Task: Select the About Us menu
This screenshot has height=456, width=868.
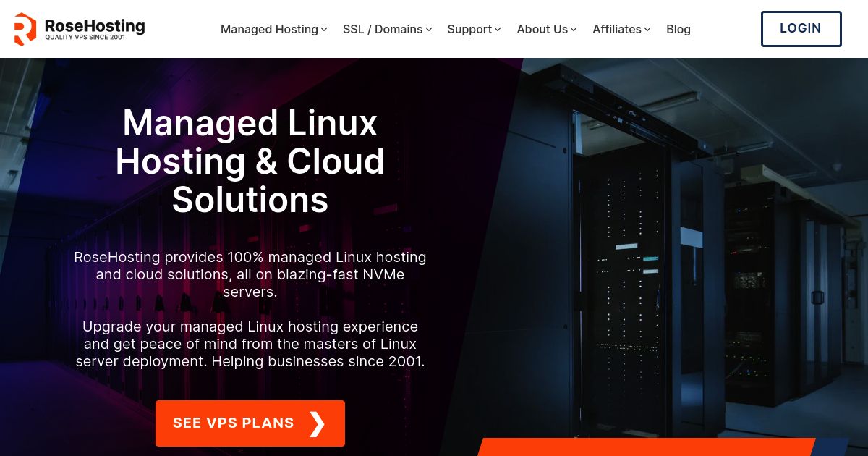Action: (542, 30)
